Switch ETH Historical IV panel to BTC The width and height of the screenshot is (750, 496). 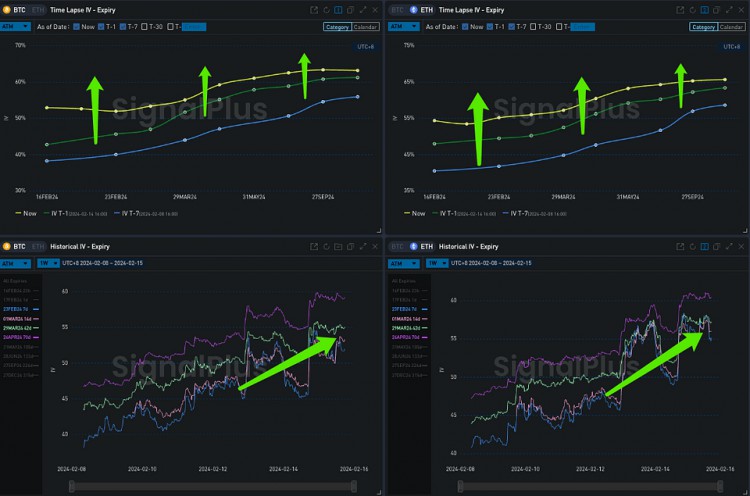397,246
